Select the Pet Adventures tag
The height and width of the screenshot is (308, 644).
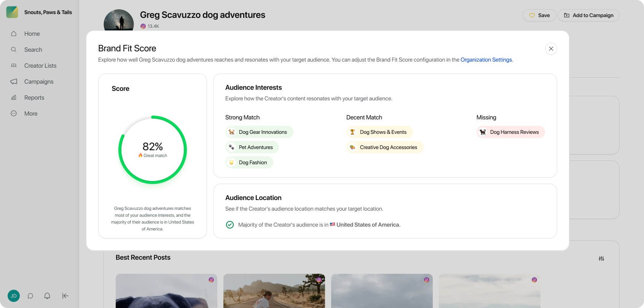252,147
